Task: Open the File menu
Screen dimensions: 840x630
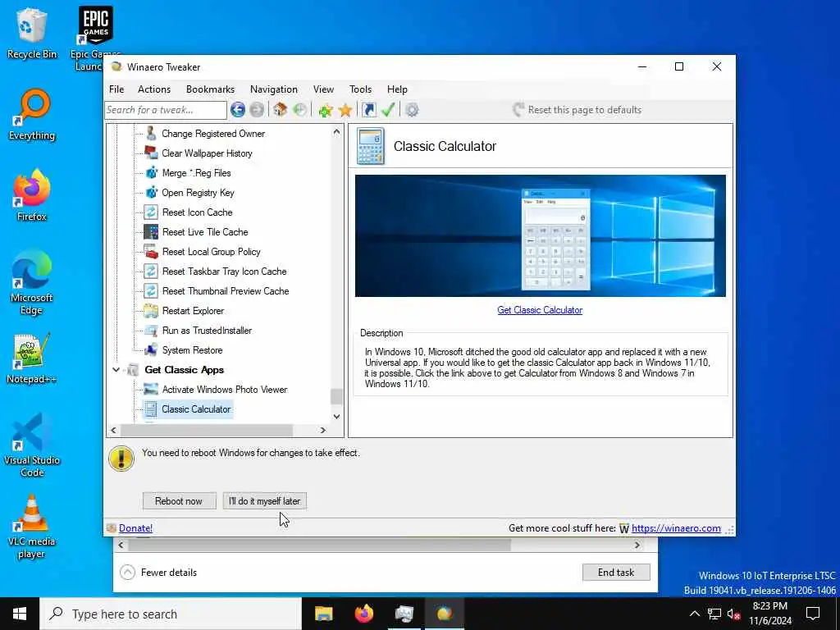Action: (116, 89)
